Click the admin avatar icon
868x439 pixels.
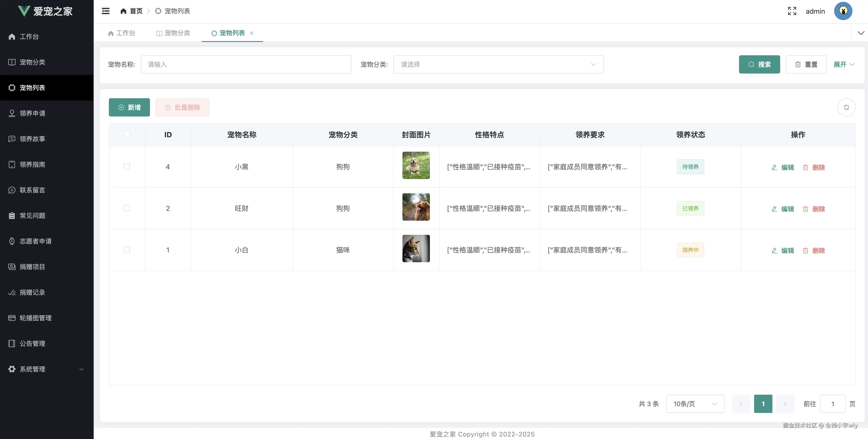pos(843,11)
